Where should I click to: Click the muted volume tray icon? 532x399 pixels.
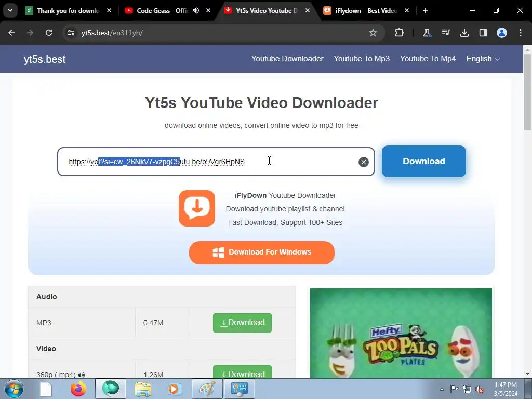(480, 389)
